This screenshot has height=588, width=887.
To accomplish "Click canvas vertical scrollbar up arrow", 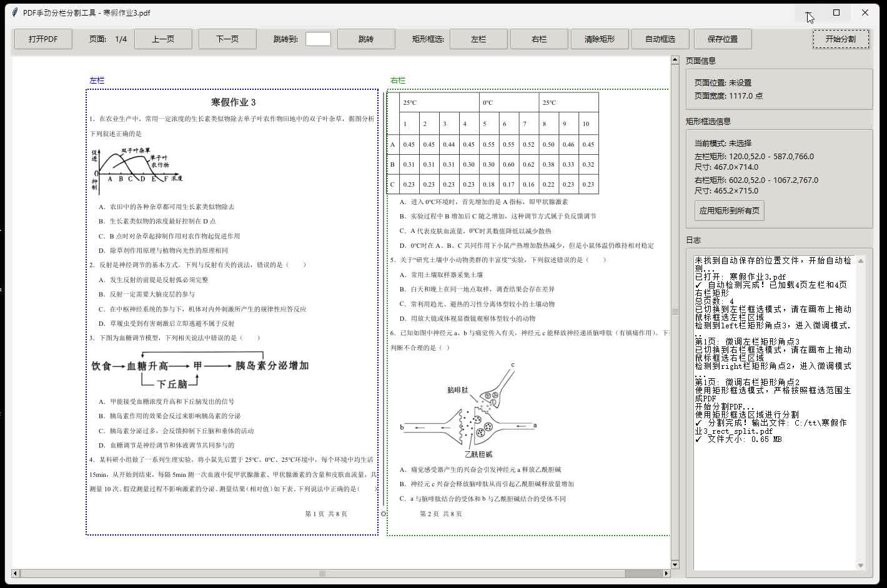I will (x=675, y=61).
